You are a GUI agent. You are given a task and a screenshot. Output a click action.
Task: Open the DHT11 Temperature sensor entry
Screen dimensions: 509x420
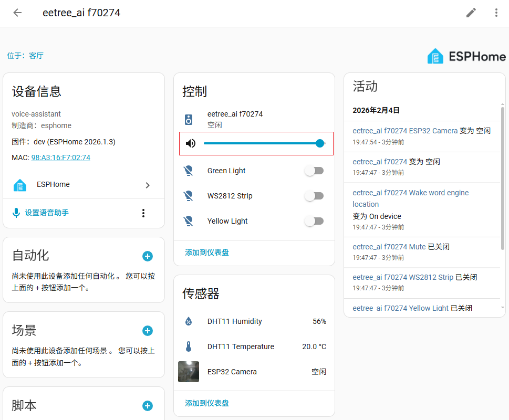point(241,346)
